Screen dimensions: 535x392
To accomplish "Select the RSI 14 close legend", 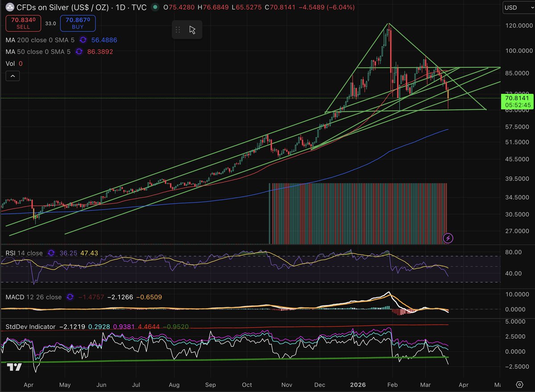I will [x=24, y=253].
